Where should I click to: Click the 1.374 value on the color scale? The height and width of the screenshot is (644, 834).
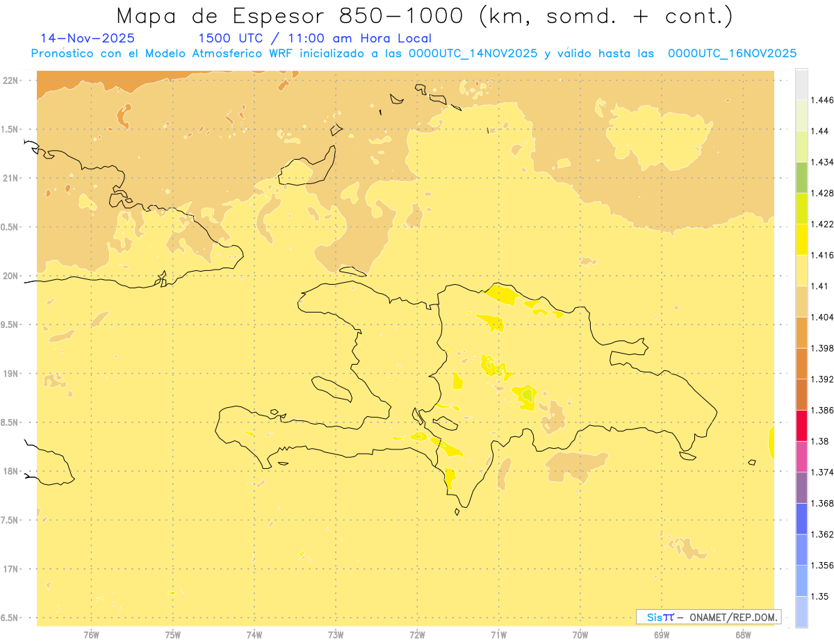tap(822, 472)
